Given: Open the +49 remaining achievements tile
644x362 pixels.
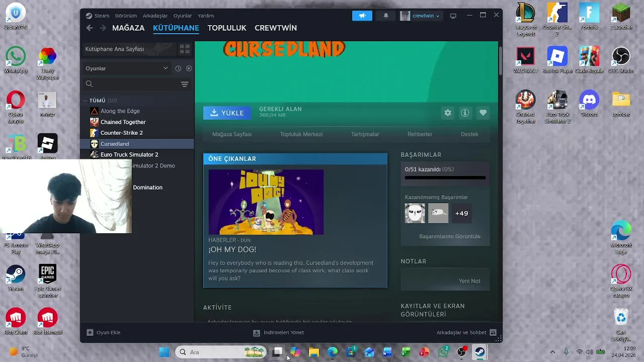Looking at the screenshot, I should click(x=461, y=213).
